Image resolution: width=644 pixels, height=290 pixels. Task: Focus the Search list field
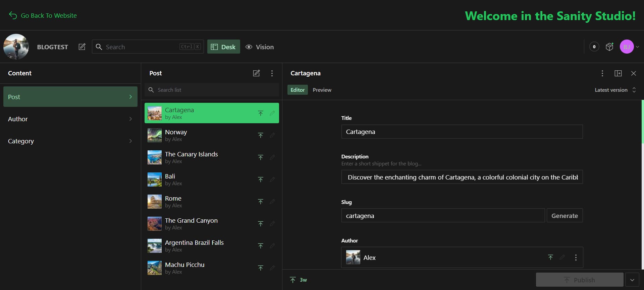pos(212,90)
